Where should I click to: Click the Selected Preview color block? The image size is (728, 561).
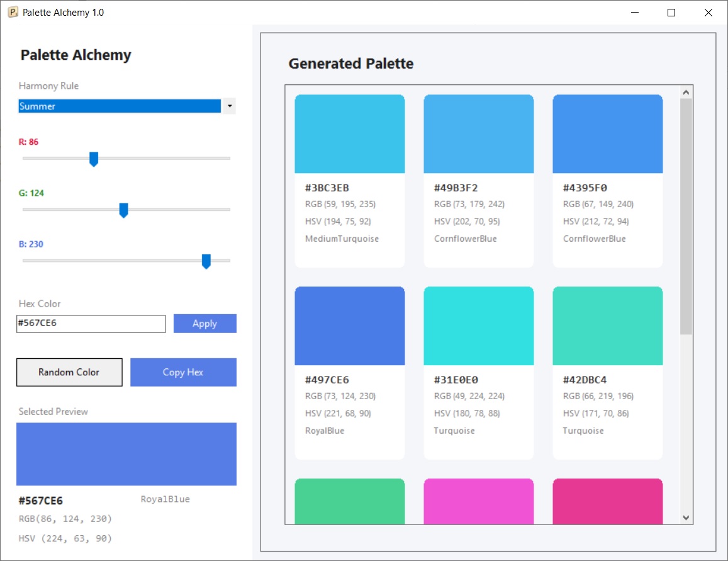pos(126,454)
